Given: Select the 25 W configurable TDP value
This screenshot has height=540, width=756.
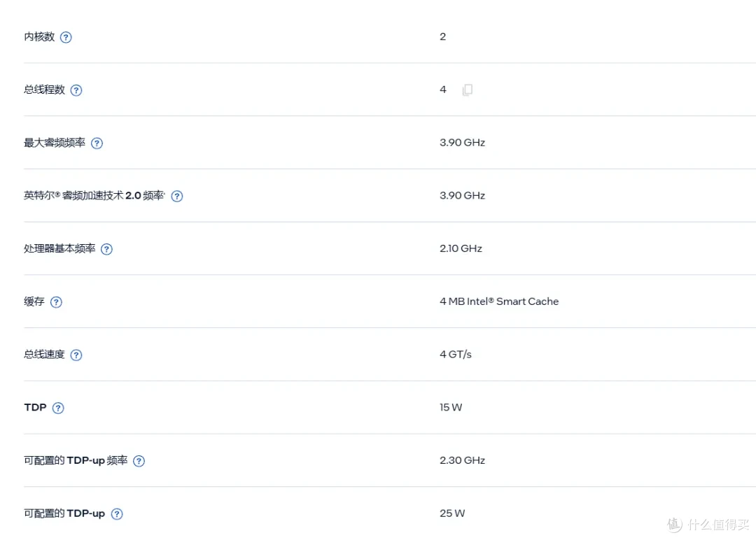Looking at the screenshot, I should pos(451,513).
